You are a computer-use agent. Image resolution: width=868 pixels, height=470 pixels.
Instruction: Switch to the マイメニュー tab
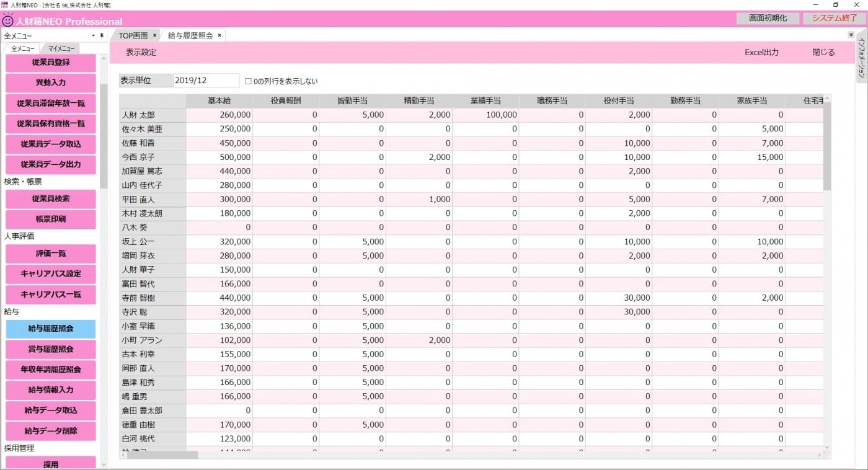[x=61, y=48]
